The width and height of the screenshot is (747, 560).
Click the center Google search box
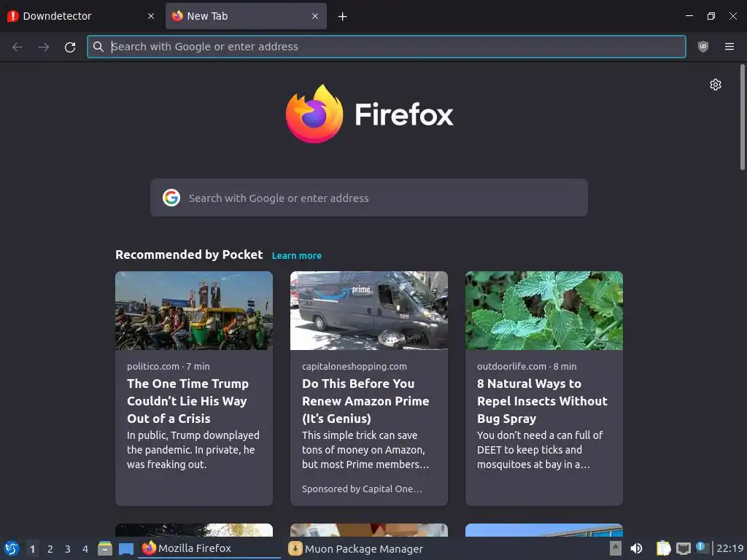tap(368, 198)
